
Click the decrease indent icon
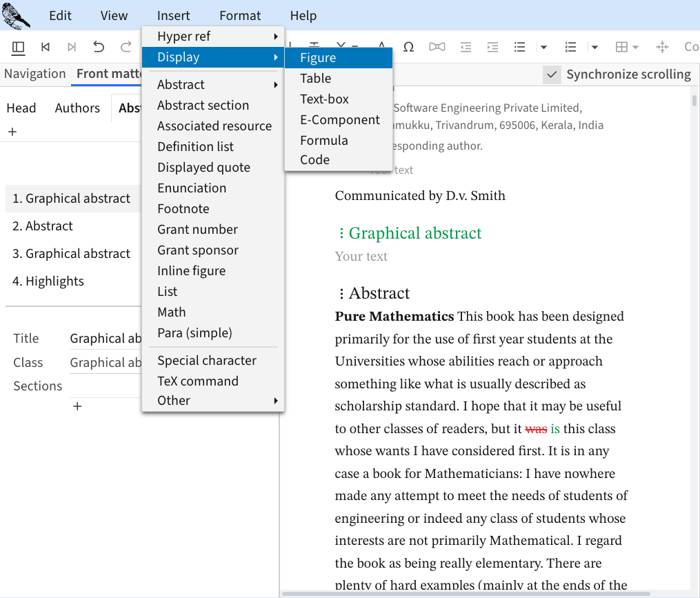pyautogui.click(x=466, y=47)
